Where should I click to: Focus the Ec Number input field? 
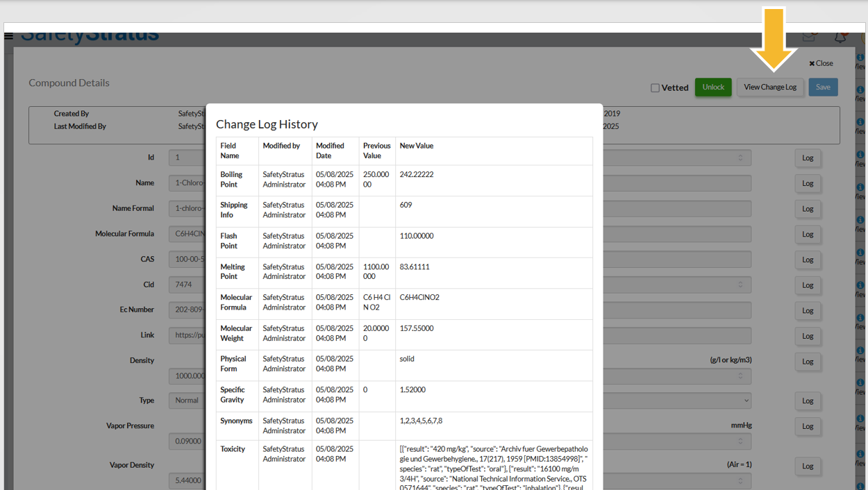click(x=460, y=310)
